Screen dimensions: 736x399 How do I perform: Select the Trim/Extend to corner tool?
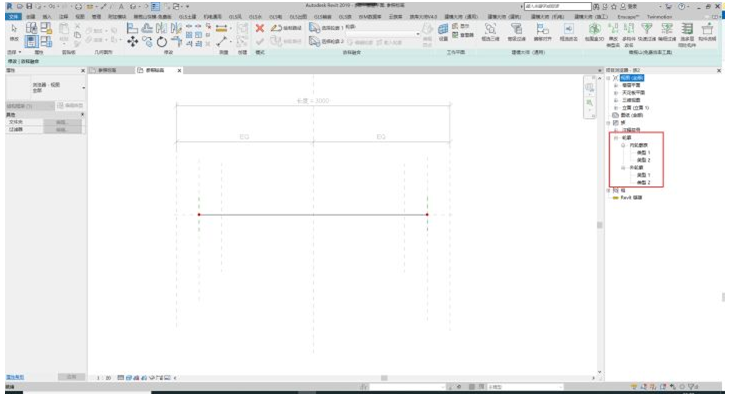tap(176, 42)
